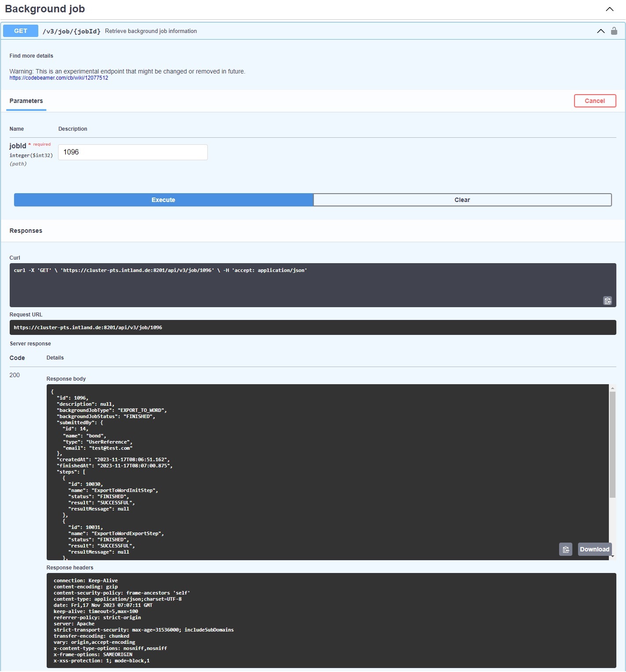Viewport: 626px width, 672px height.
Task: Click the jobId input field
Action: point(133,152)
